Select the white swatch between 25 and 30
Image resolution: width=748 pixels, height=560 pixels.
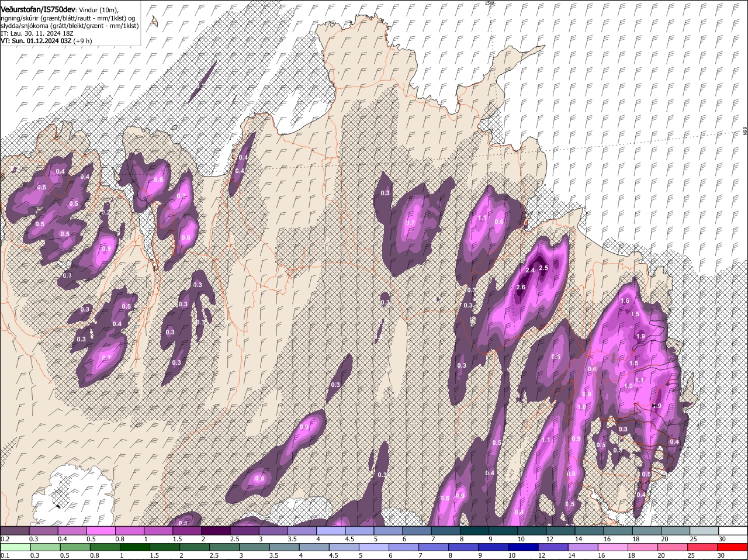(x=704, y=531)
